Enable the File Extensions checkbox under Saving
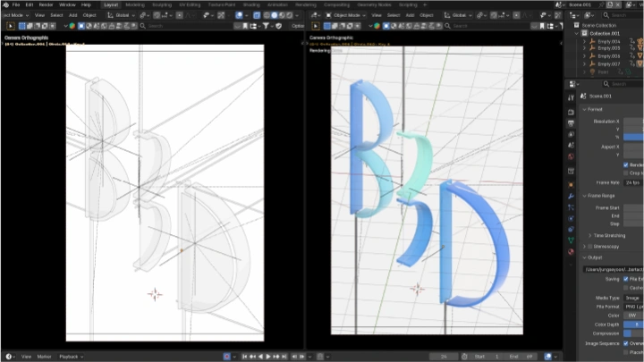Image resolution: width=644 pixels, height=362 pixels. pyautogui.click(x=626, y=279)
